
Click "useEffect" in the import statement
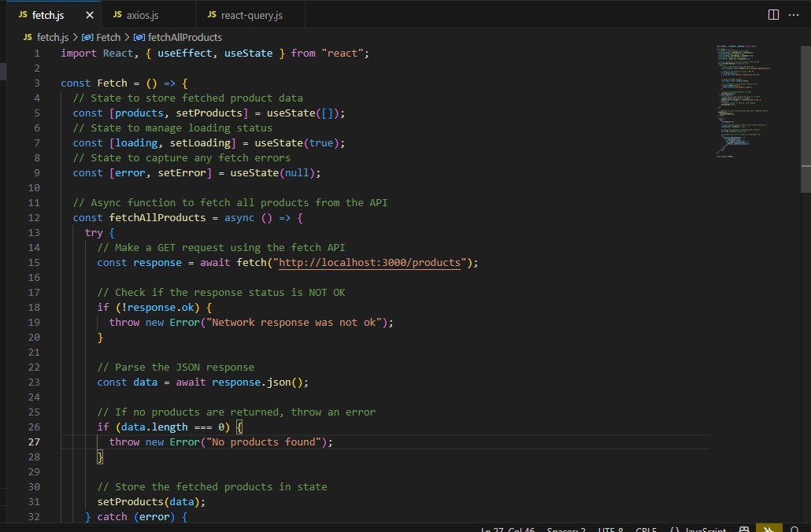[185, 54]
